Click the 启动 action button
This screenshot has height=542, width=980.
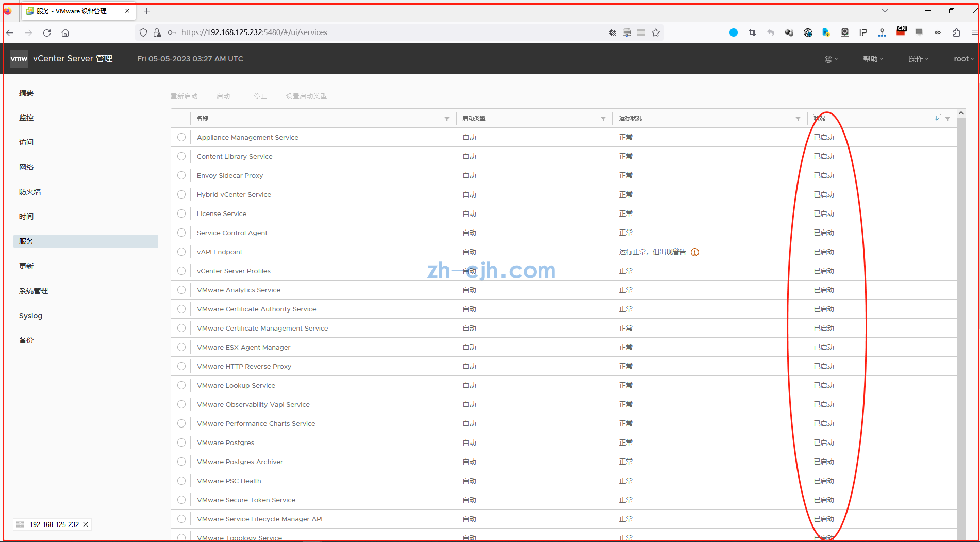[x=223, y=96]
